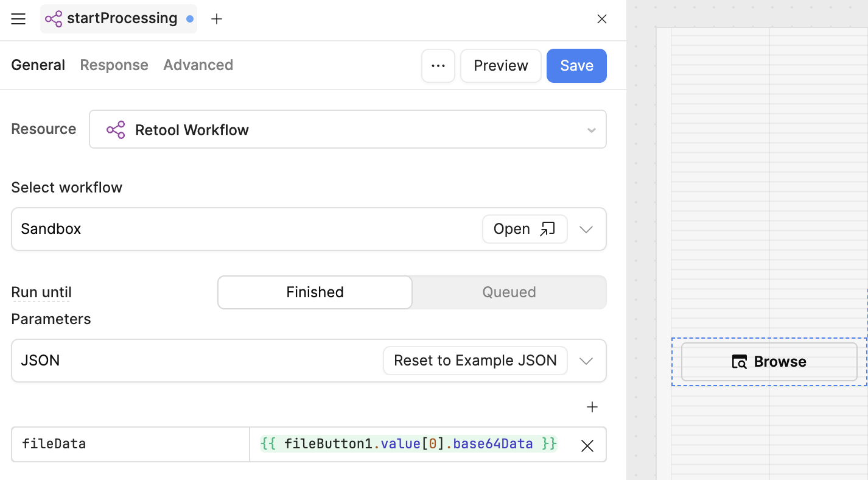Open the hamburger menu icon

pyautogui.click(x=18, y=19)
